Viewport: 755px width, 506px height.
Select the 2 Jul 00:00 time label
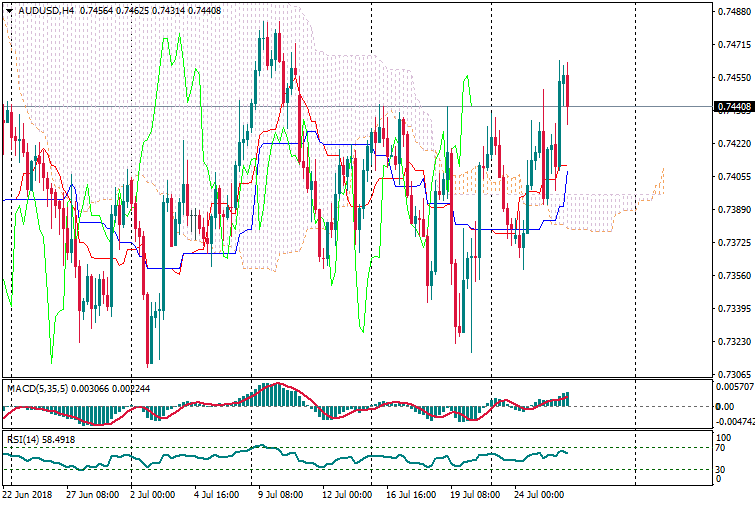(152, 494)
